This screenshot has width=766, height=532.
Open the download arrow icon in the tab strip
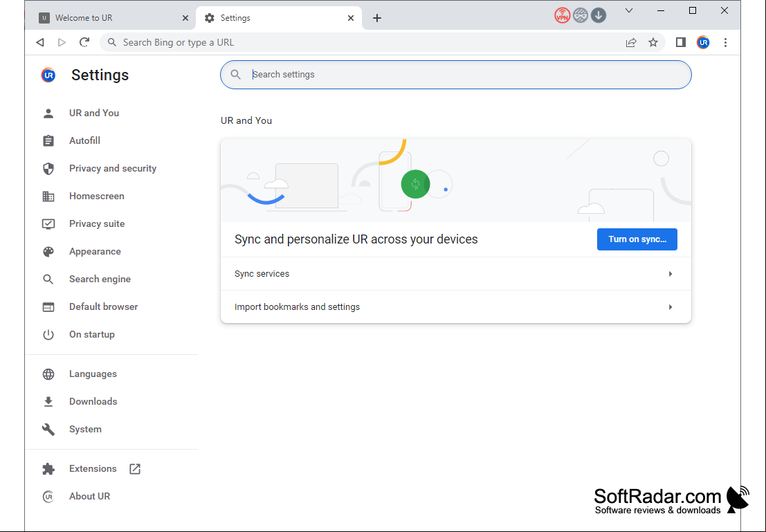tap(599, 16)
